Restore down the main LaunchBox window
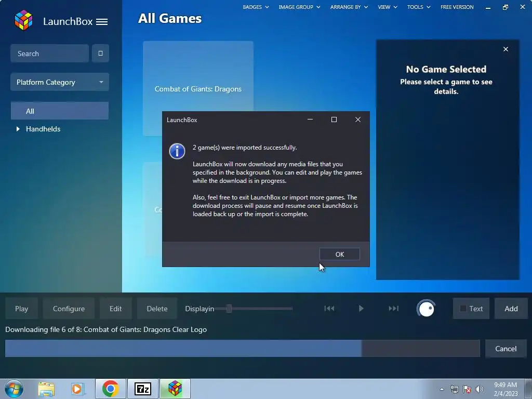 coord(505,7)
